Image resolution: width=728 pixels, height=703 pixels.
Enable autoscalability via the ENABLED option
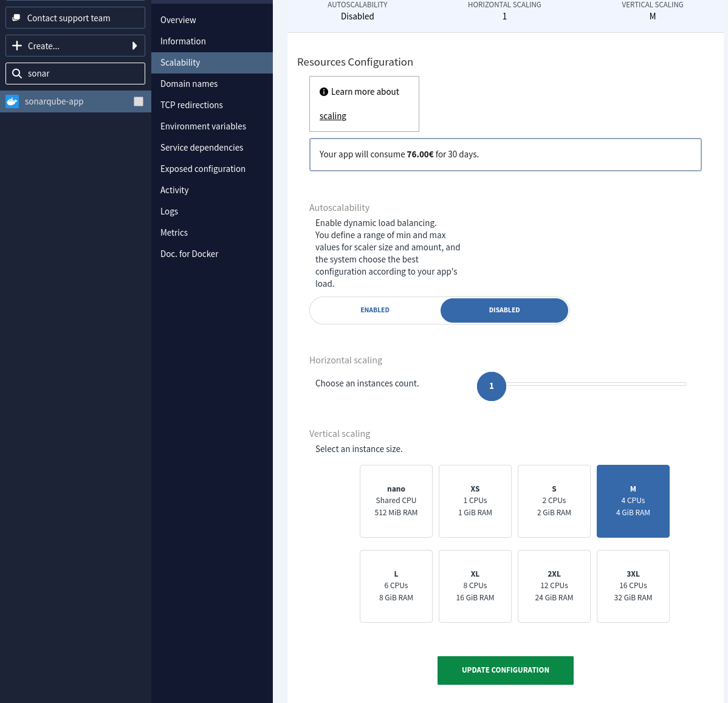pyautogui.click(x=375, y=310)
